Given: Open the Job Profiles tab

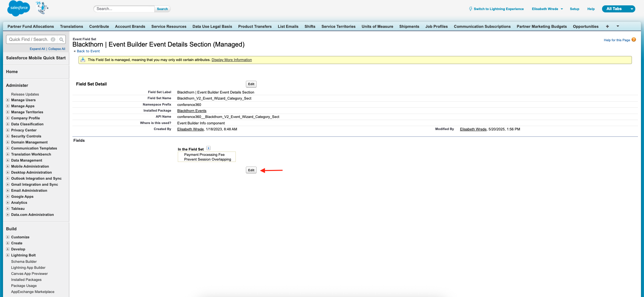Looking at the screenshot, I should tap(436, 26).
